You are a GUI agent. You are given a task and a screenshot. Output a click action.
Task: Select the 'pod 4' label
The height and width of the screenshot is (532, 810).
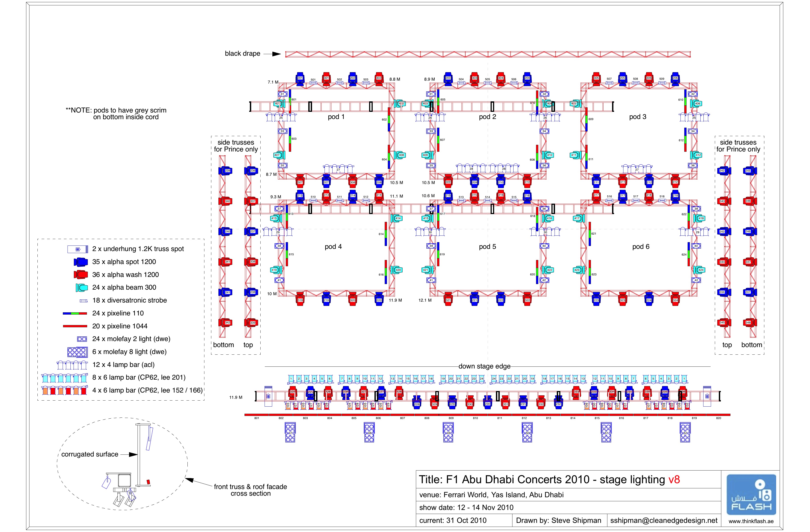coord(333,247)
